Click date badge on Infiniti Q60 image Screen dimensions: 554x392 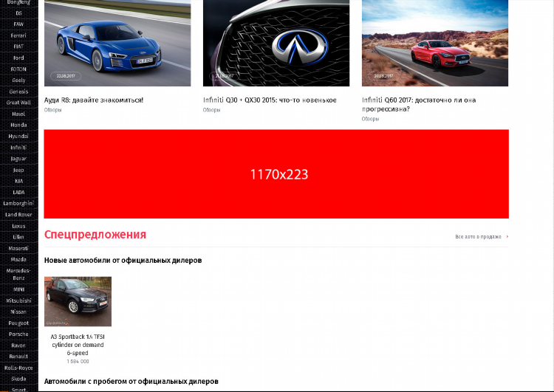click(x=383, y=76)
